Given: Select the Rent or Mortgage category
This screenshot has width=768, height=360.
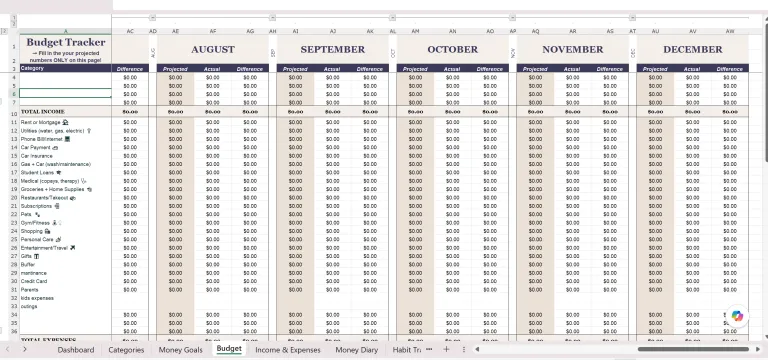Looking at the screenshot, I should point(65,122).
